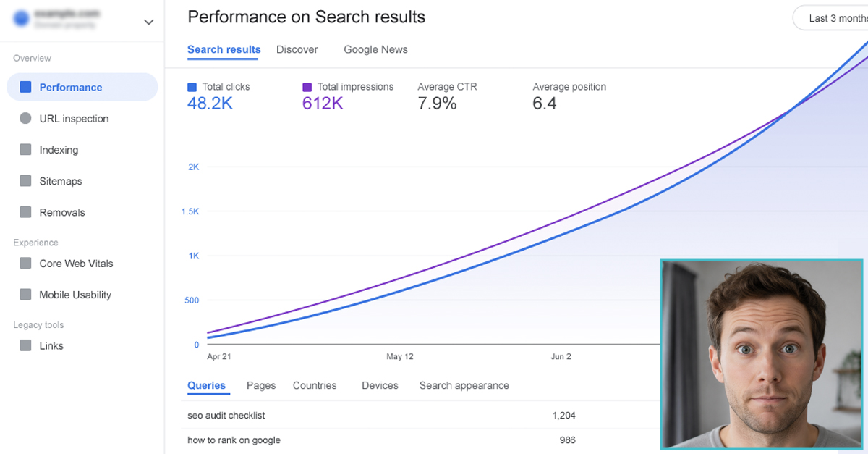This screenshot has height=454, width=868.
Task: Switch to the Discover tab
Action: 297,49
